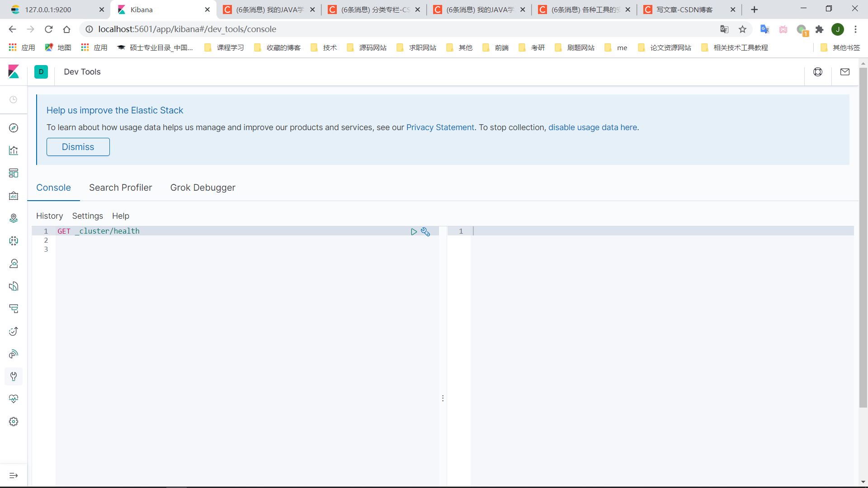Open Chrome profile avatar J
Screen dimensions: 868x488
pos(838,29)
